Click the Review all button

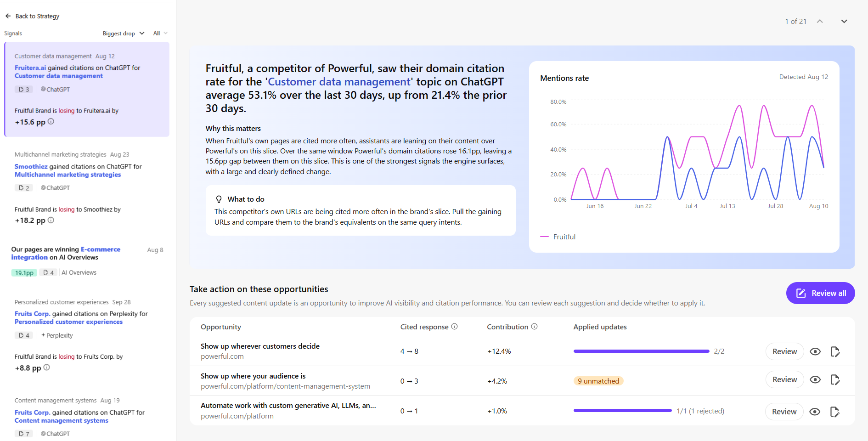click(x=820, y=293)
